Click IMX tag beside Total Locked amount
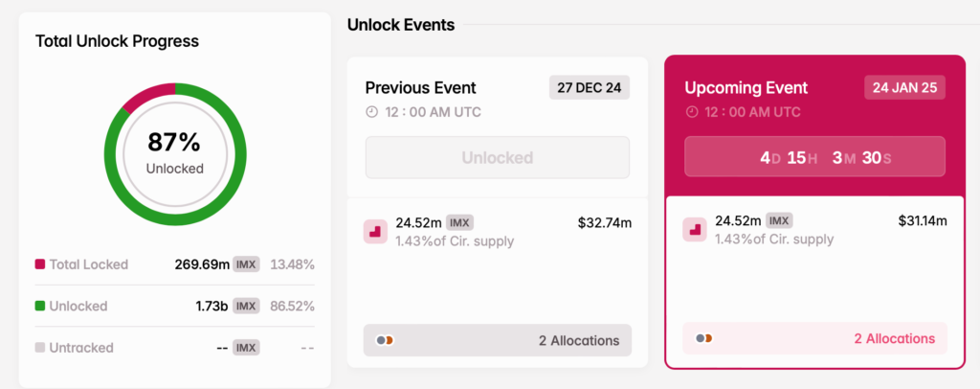 pyautogui.click(x=246, y=264)
